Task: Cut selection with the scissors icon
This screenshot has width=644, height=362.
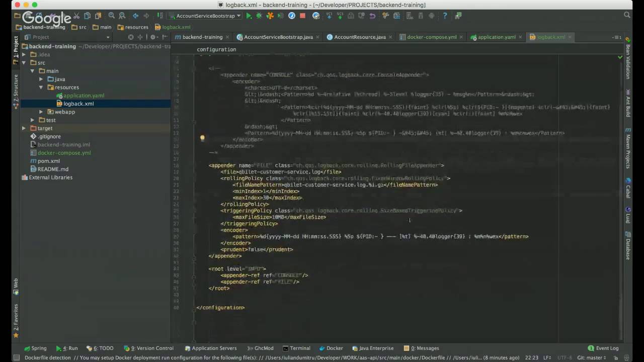Action: pos(76,16)
